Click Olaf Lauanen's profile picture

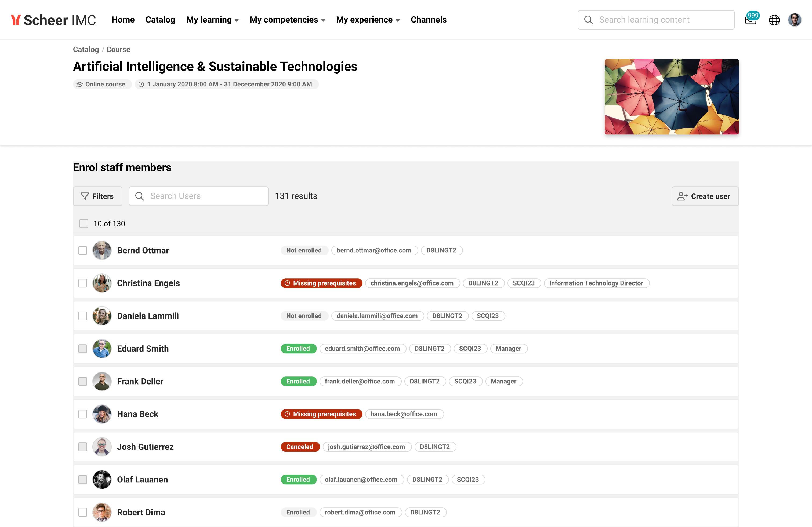[102, 480]
